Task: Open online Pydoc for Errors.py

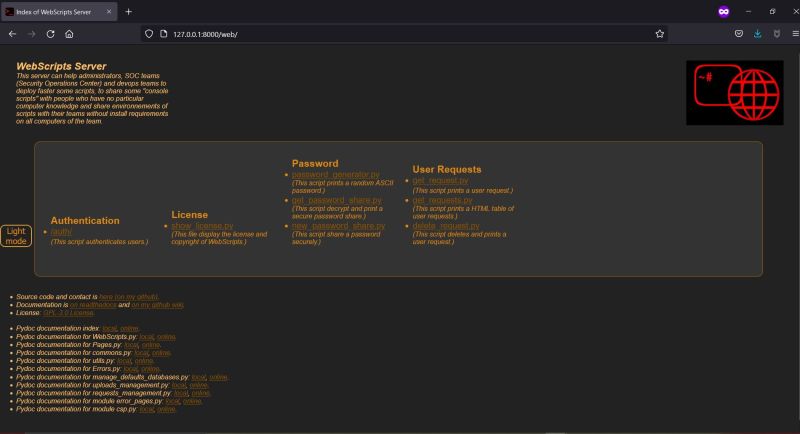Action: (150, 369)
